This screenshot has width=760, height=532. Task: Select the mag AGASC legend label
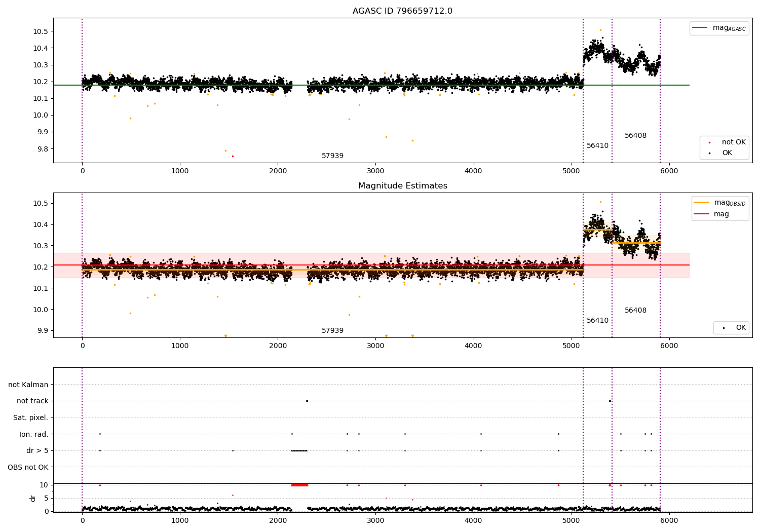coord(729,28)
